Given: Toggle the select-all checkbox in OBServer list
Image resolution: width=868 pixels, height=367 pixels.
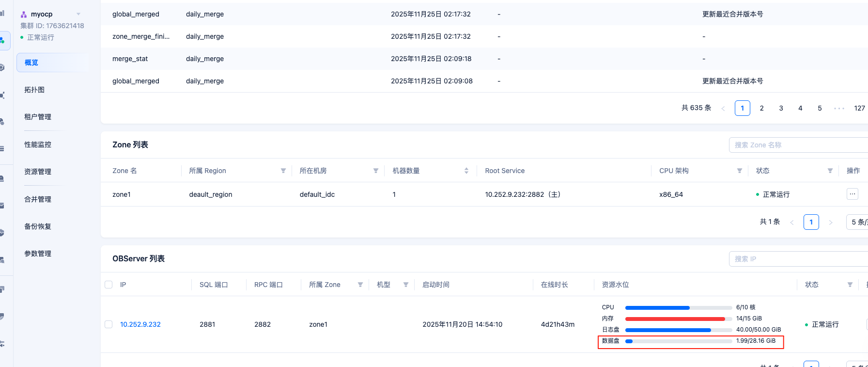Looking at the screenshot, I should click(108, 285).
